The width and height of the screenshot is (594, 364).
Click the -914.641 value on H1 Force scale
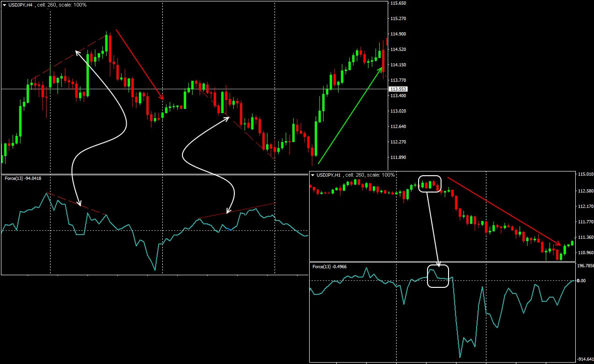[585, 359]
